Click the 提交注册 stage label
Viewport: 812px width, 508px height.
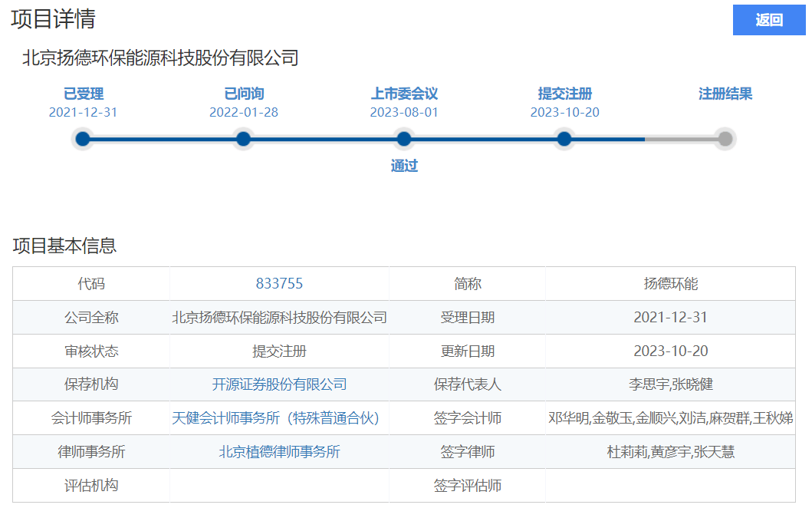(x=565, y=94)
